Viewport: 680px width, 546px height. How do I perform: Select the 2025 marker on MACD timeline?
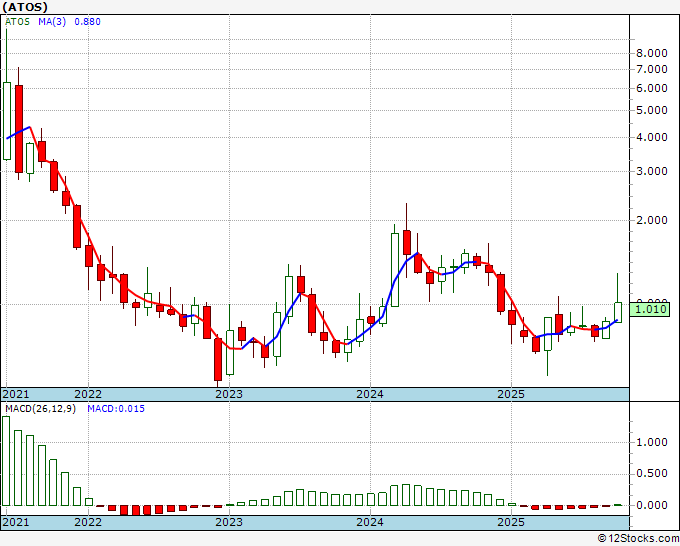pos(511,522)
